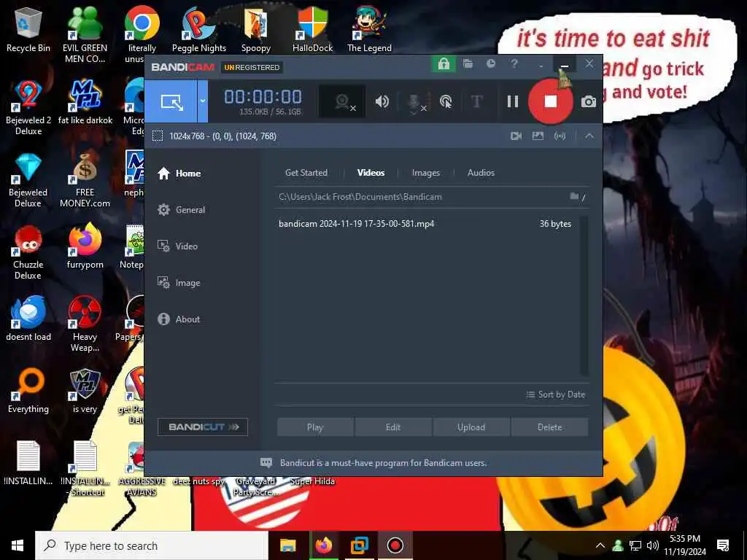The image size is (747, 560).
Task: Toggle the mouse click effect icon
Action: 446,101
